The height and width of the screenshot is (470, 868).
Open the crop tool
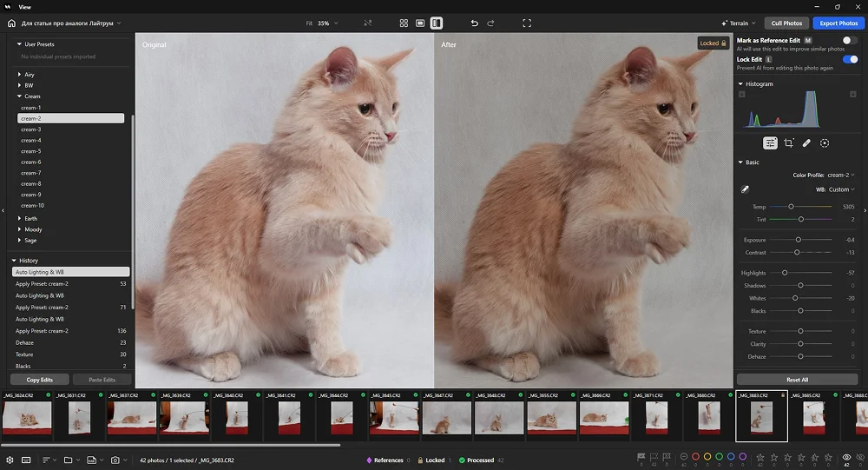pos(788,143)
